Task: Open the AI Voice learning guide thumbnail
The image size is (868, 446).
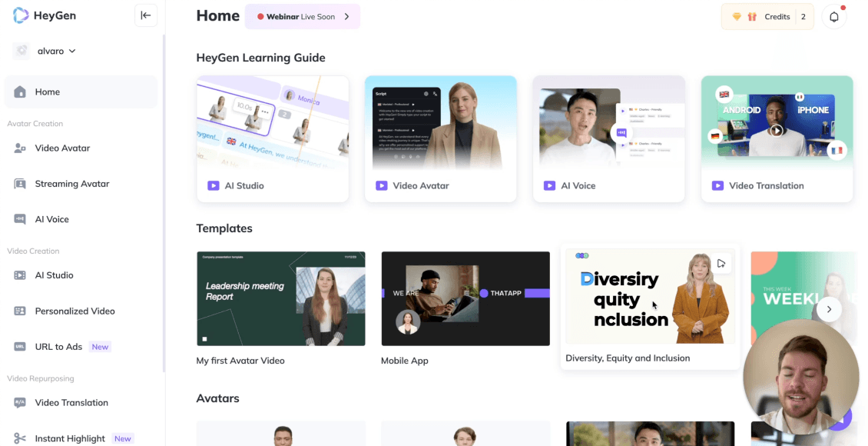Action: click(609, 122)
